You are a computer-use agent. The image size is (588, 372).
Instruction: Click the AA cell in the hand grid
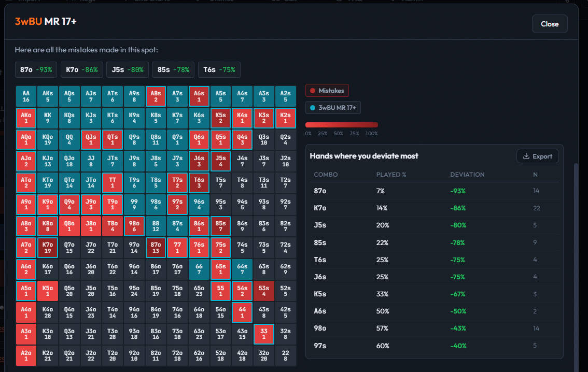(26, 96)
